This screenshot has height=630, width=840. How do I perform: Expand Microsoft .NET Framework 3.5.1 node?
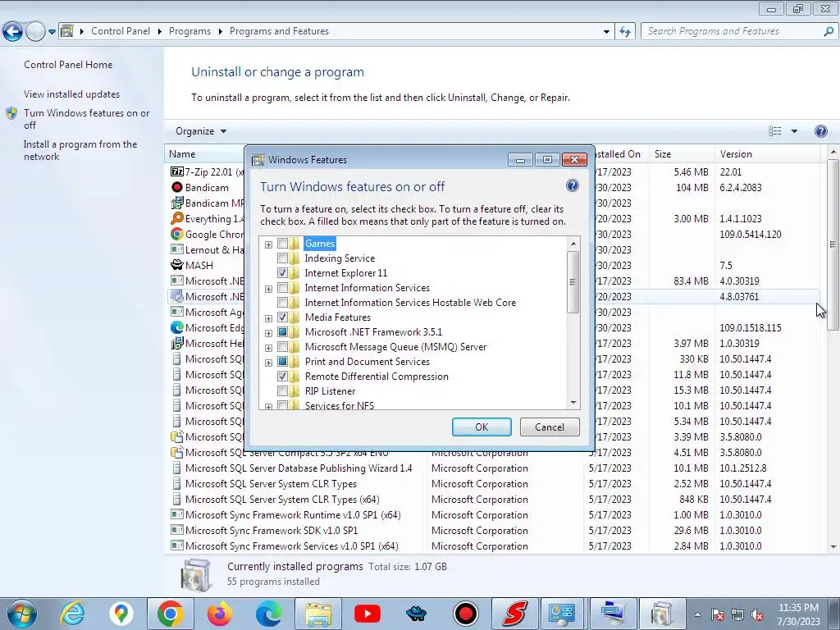(268, 333)
